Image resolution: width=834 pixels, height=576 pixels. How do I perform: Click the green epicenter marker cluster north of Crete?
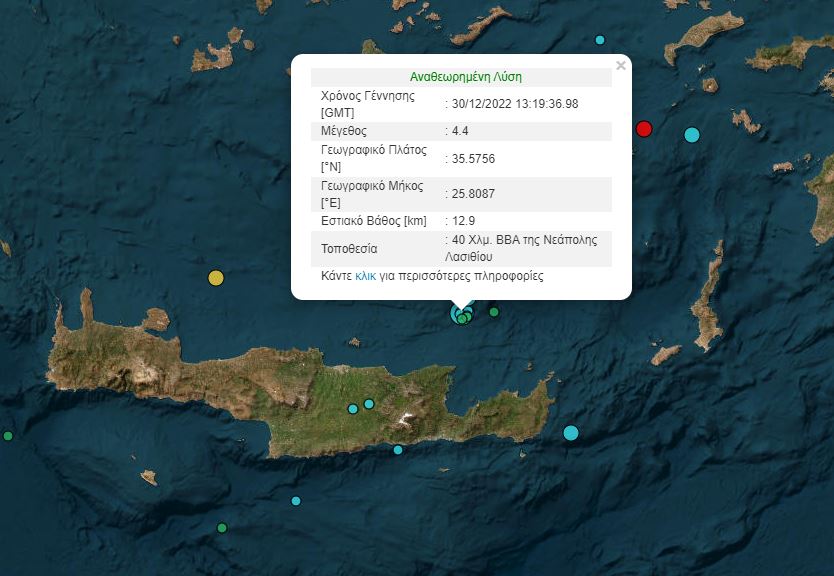point(461,318)
